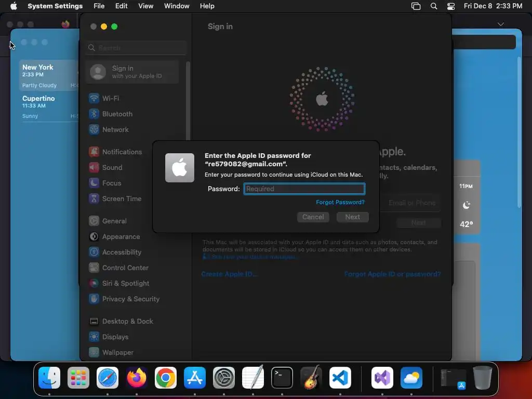This screenshot has height=399, width=532.
Task: Open Siri & Spotlight settings
Action: click(119, 284)
